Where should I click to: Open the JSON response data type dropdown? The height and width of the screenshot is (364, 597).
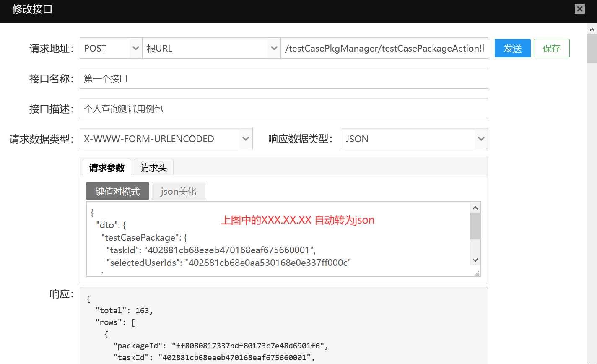coord(415,139)
